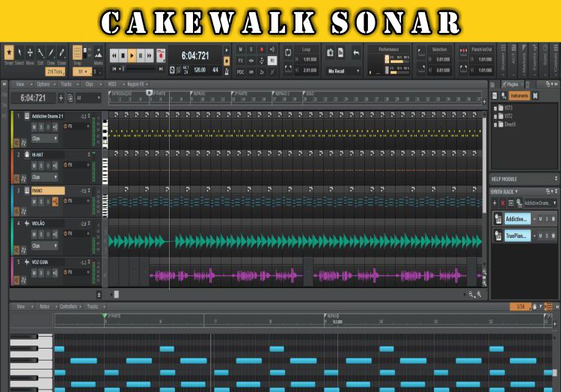Activate the Edit tool
The width and height of the screenshot is (561, 392).
click(x=40, y=53)
